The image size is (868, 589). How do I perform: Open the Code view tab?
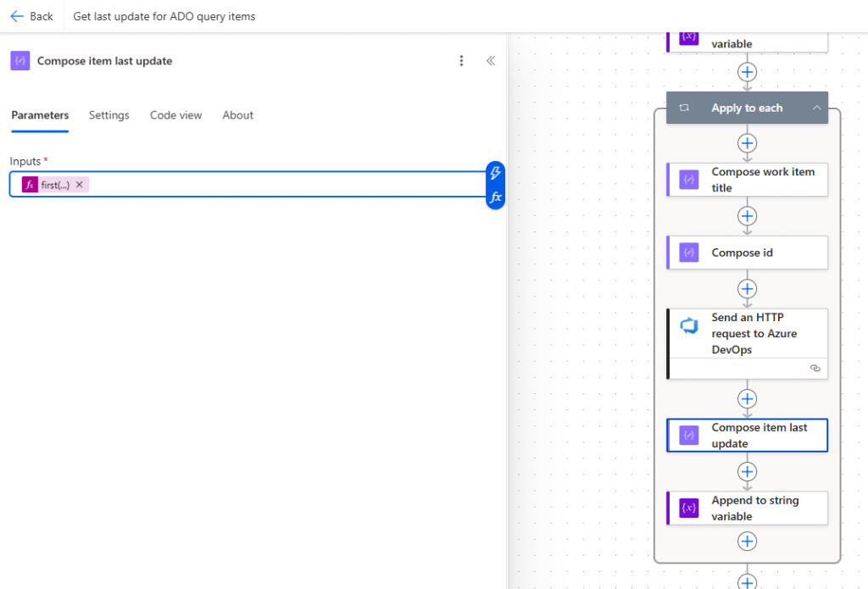[175, 115]
